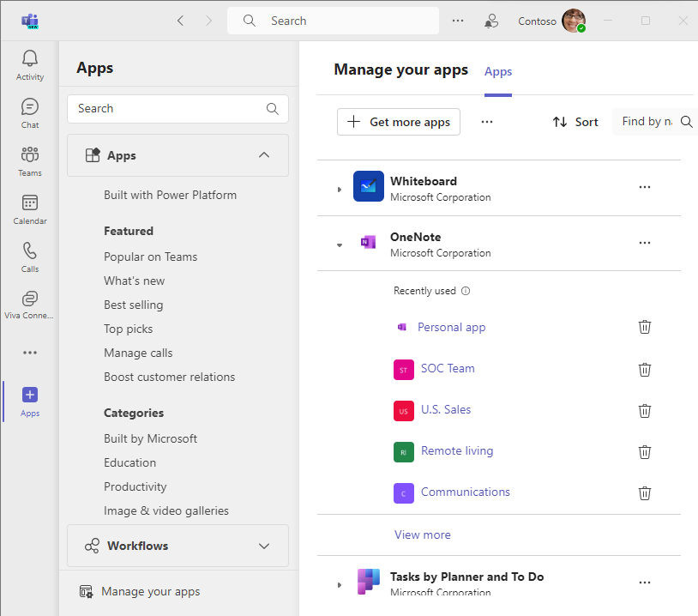Delete OneNote from SOC Team
Viewport: 698px width, 616px height.
(645, 369)
